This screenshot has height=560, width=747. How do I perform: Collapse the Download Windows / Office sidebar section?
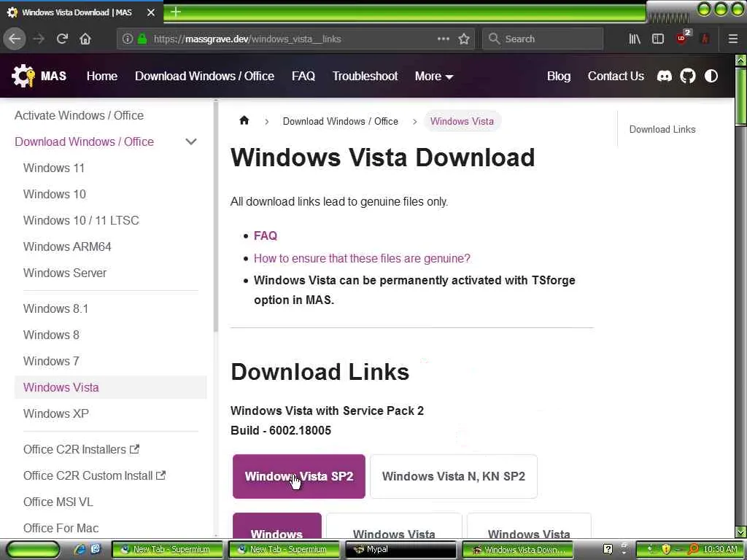(x=191, y=141)
